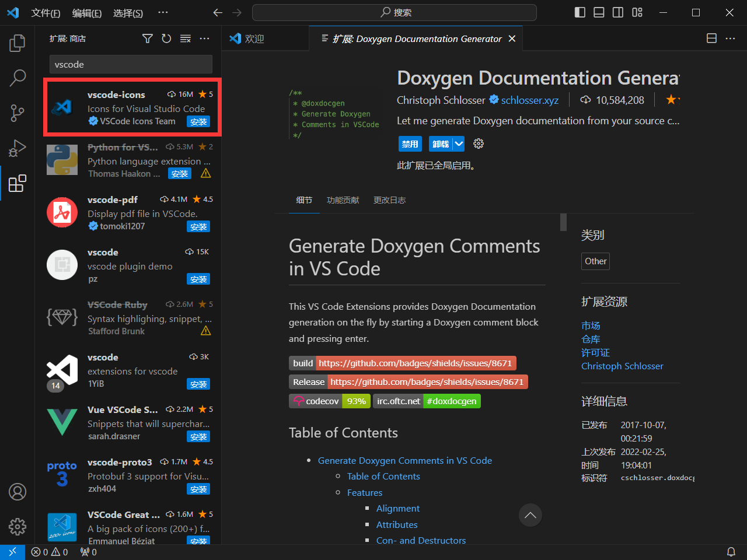The width and height of the screenshot is (747, 560).
Task: Open Run and Debug view
Action: click(18, 148)
